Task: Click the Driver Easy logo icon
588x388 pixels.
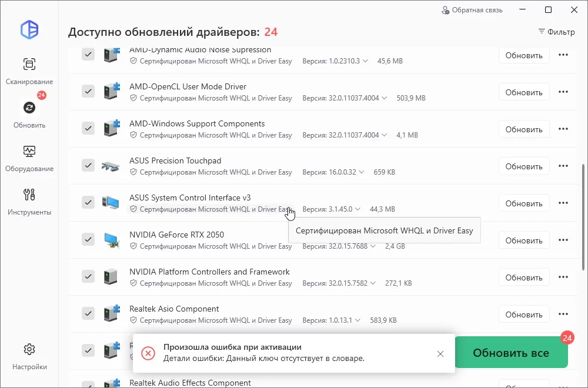Action: click(x=29, y=29)
